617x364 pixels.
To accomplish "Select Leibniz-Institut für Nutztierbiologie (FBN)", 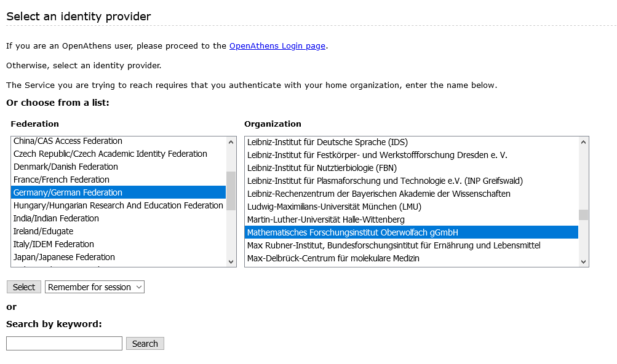I will (322, 168).
